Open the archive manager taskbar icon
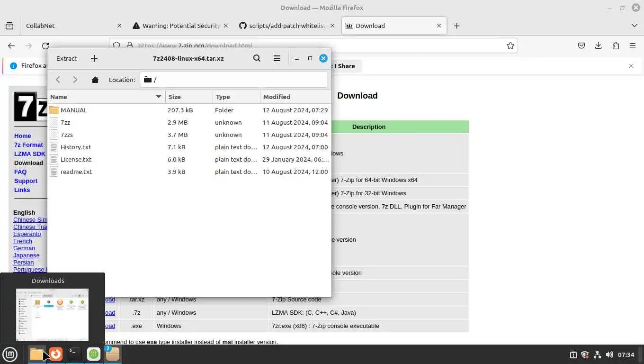Image resolution: width=644 pixels, height=364 pixels. click(x=113, y=354)
